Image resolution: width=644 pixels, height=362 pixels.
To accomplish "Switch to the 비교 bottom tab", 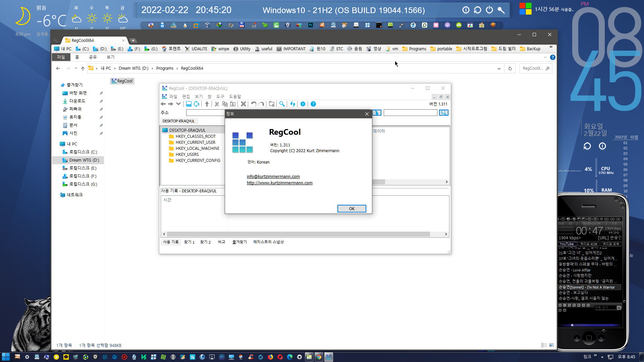I will (222, 242).
